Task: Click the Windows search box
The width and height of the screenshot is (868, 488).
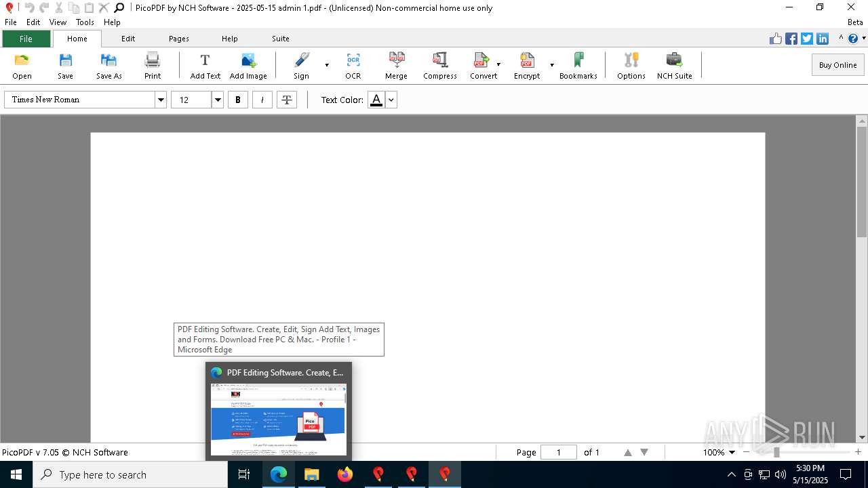Action: coord(130,474)
